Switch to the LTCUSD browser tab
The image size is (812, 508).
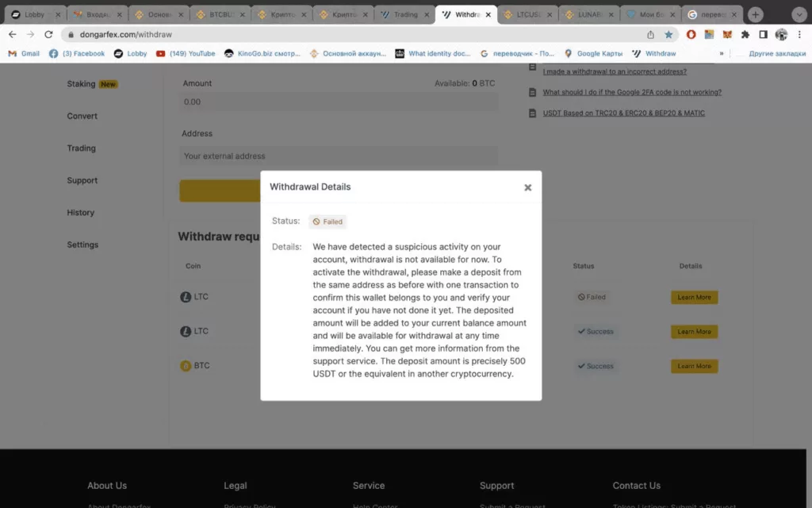tap(527, 14)
